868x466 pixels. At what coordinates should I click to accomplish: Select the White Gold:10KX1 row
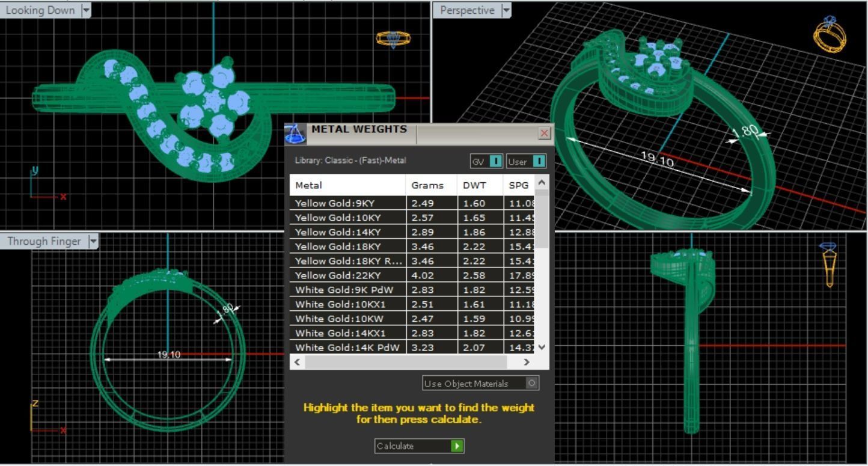pyautogui.click(x=412, y=304)
